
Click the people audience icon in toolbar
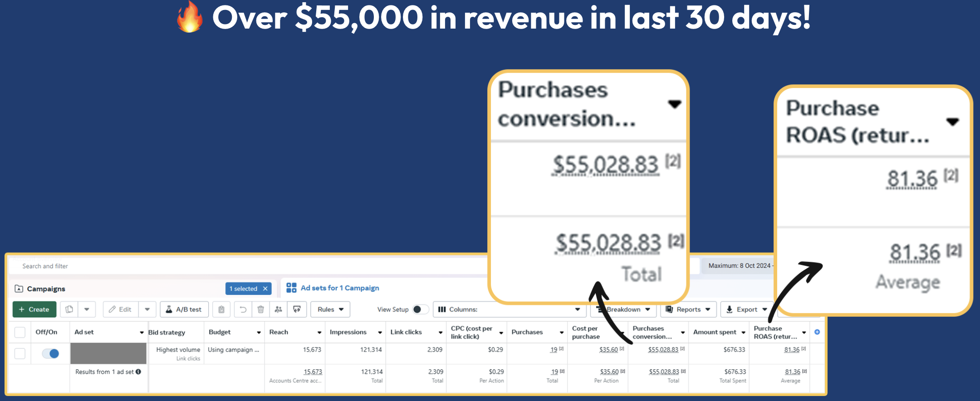click(x=279, y=309)
